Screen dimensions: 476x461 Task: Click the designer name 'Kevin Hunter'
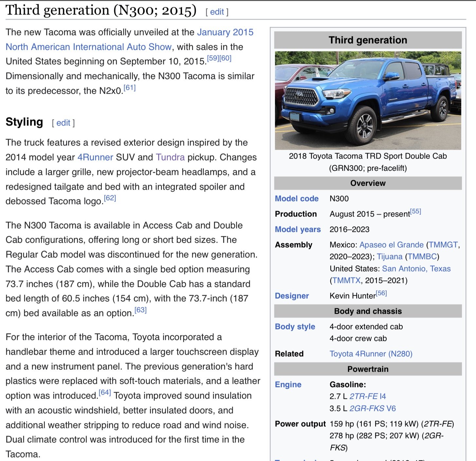coord(353,296)
